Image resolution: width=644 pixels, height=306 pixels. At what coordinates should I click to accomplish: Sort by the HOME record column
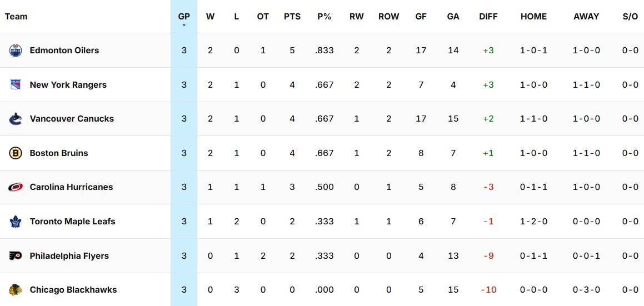pyautogui.click(x=533, y=17)
